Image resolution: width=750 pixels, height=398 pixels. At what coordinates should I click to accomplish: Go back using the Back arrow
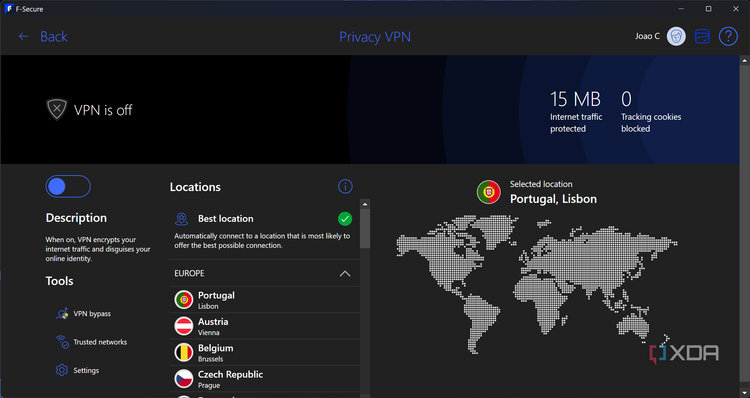point(23,36)
